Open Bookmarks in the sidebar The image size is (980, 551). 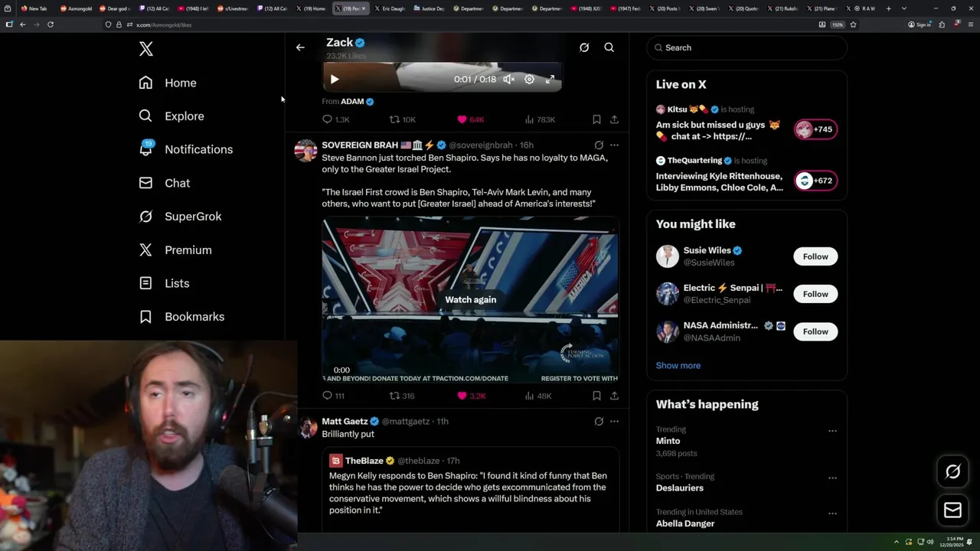pyautogui.click(x=181, y=317)
